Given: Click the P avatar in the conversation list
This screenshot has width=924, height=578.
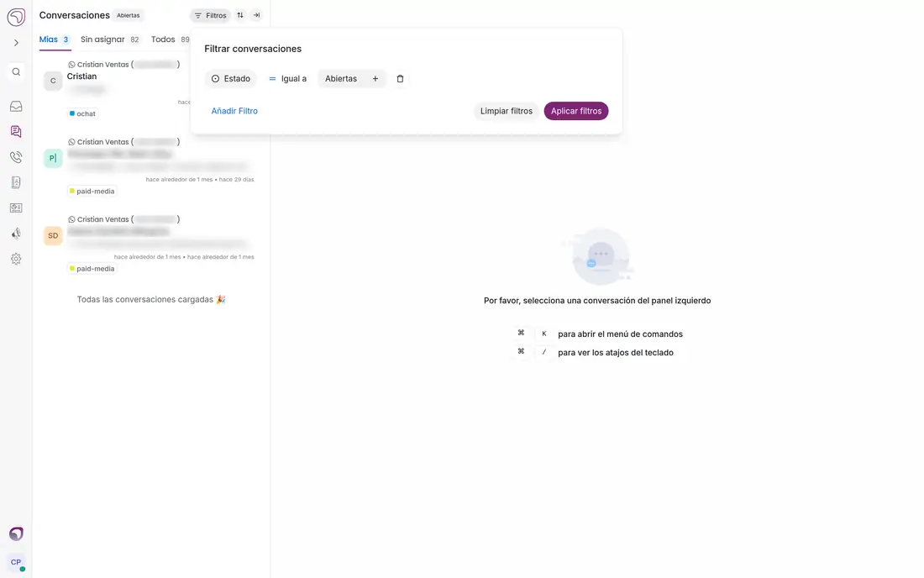Looking at the screenshot, I should click(x=53, y=158).
